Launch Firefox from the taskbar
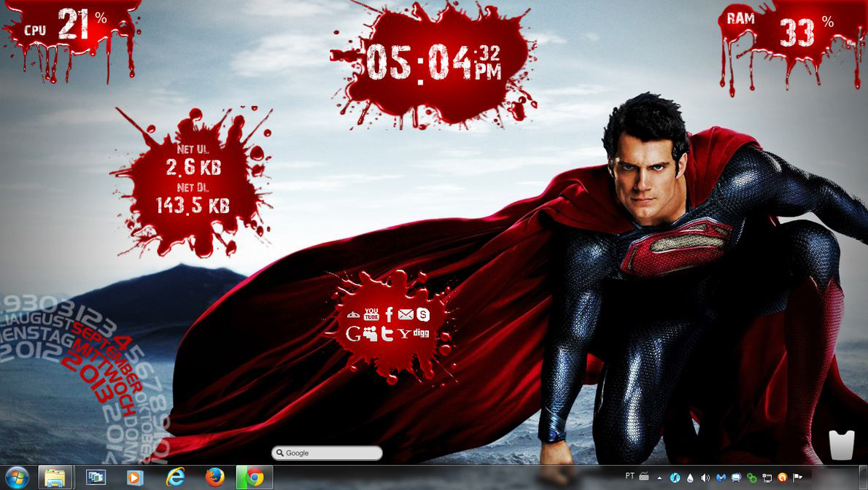868x490 pixels. (214, 478)
